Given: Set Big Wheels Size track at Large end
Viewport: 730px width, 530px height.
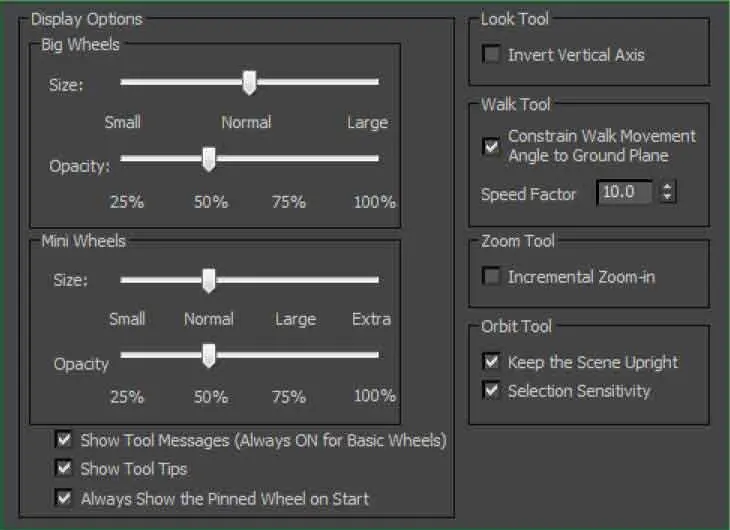Looking at the screenshot, I should (x=376, y=82).
